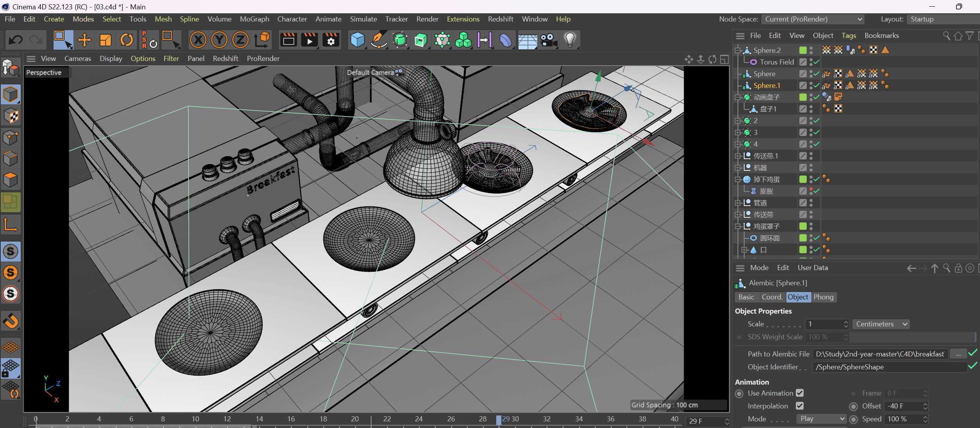Open the Attribute Manager User Data menu
This screenshot has width=980, height=428.
coord(813,268)
